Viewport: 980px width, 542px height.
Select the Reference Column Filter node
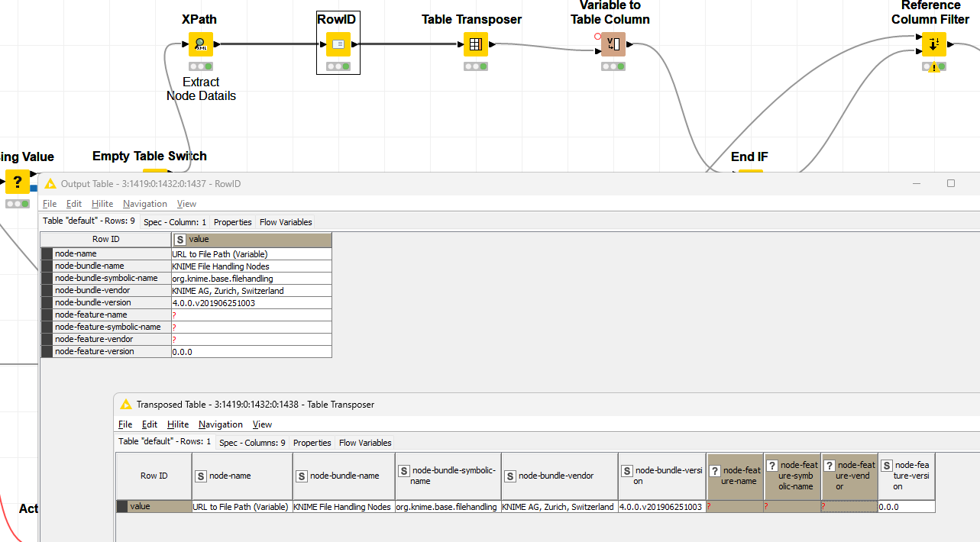(933, 44)
